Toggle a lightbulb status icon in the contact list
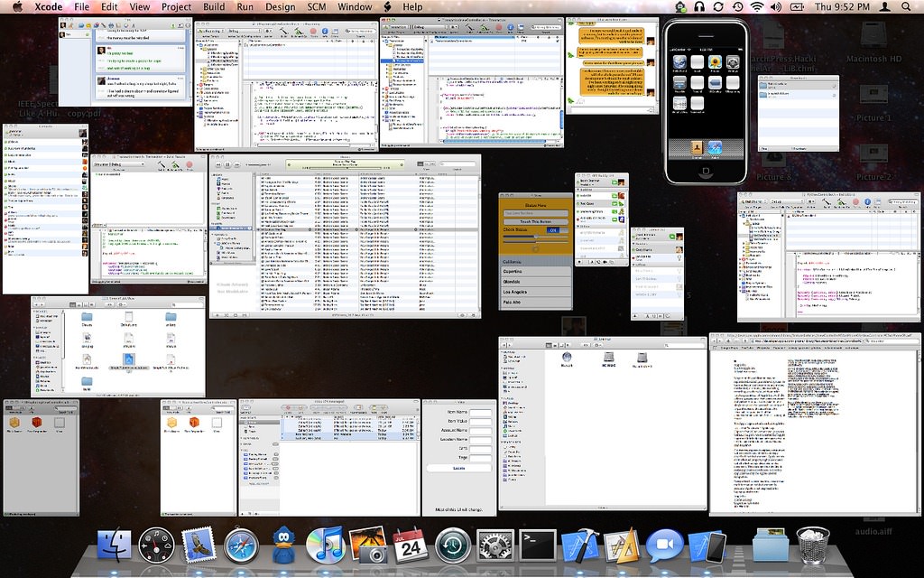Screen dimensions: 924x578 pos(680,256)
